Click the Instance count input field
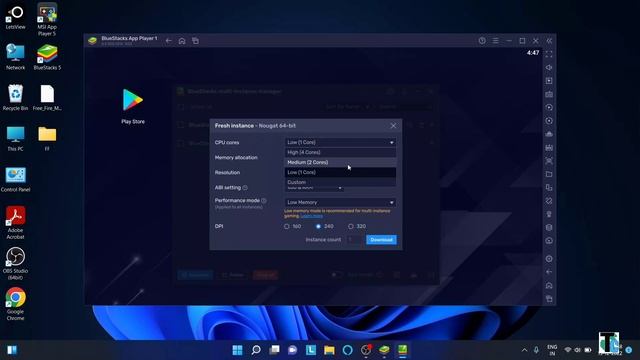This screenshot has width=640, height=360. click(354, 240)
